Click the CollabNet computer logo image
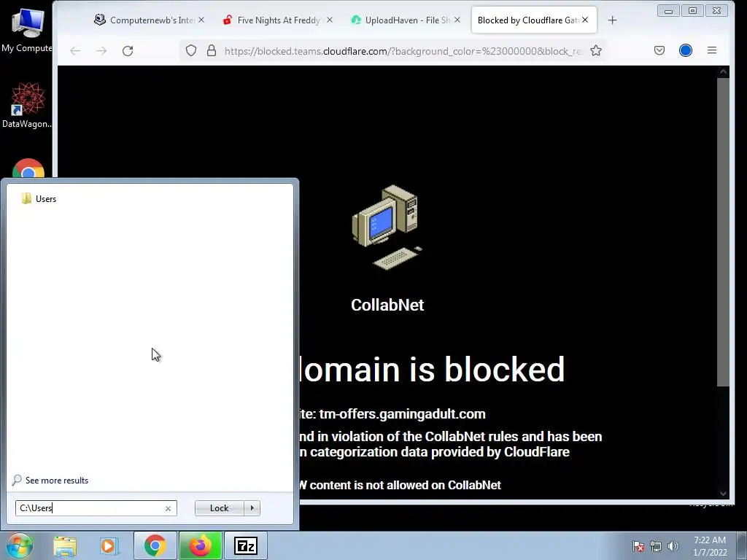This screenshot has height=560, width=747. pos(387,227)
